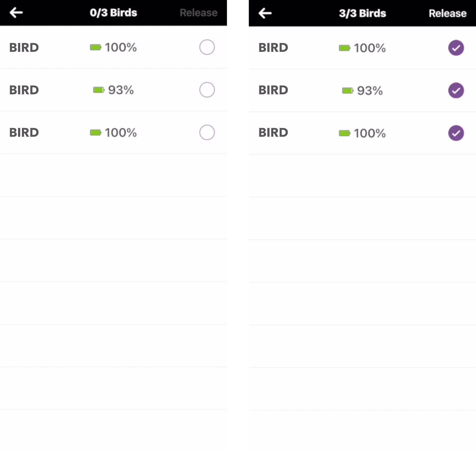Tap back arrow on the 3/3 Birds screen
This screenshot has height=451, width=476.
[265, 13]
